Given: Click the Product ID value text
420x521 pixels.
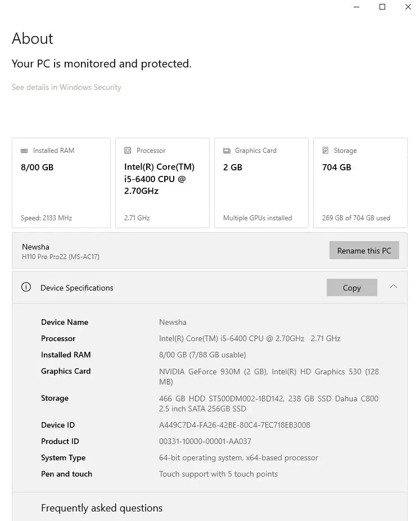Looking at the screenshot, I should pyautogui.click(x=205, y=441).
